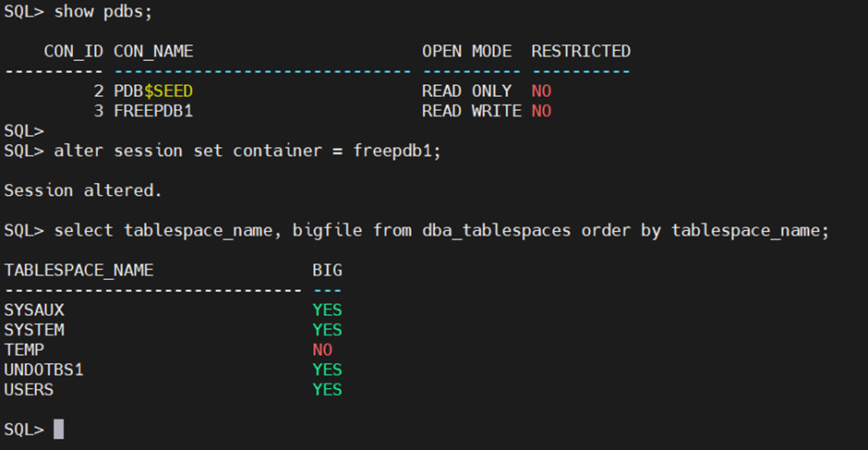Click the 'alter session set container' command line
868x450 pixels.
coord(247,151)
